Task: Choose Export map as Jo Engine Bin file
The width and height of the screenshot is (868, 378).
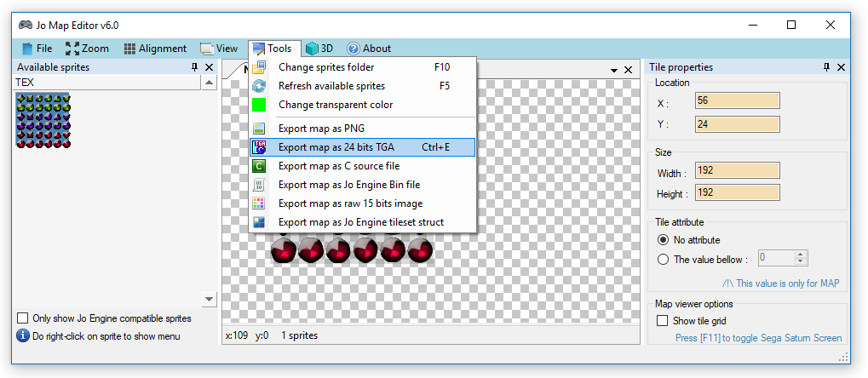Action: coord(363,185)
